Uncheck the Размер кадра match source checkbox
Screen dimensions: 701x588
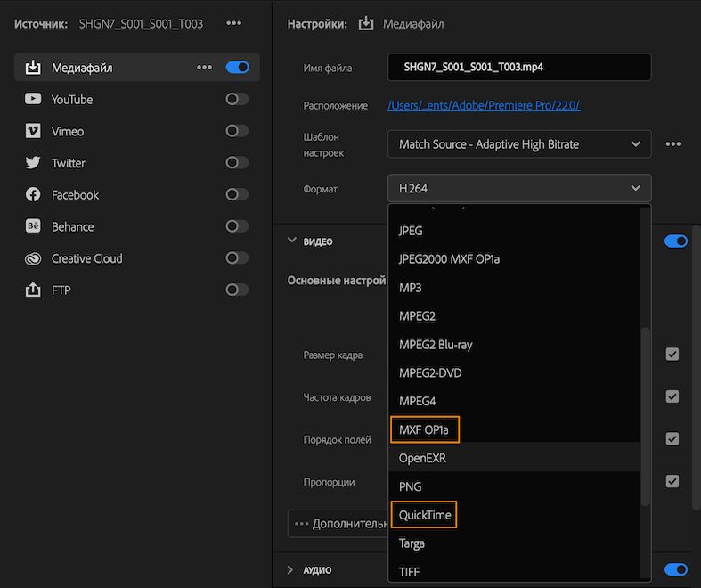(x=672, y=355)
